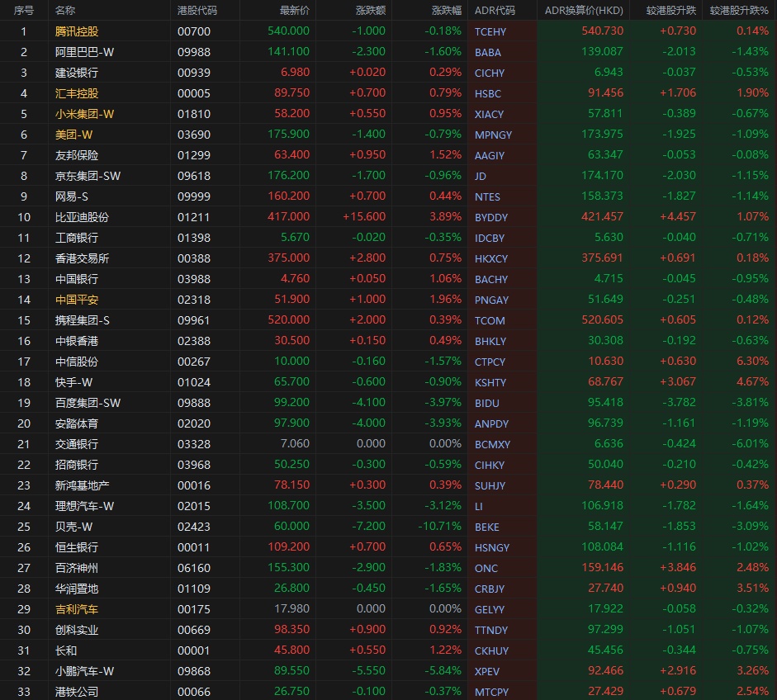The width and height of the screenshot is (777, 700).
Task: Open 汇丰控股 stock name
Action: click(77, 93)
